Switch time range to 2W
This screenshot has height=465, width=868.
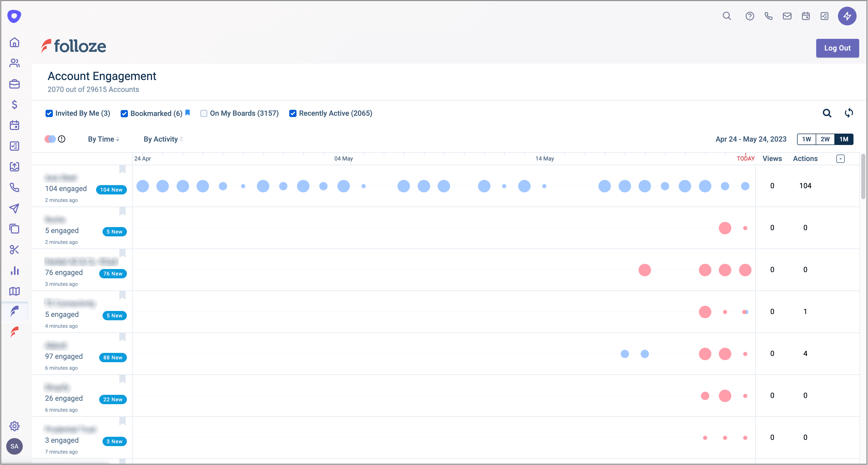point(825,139)
